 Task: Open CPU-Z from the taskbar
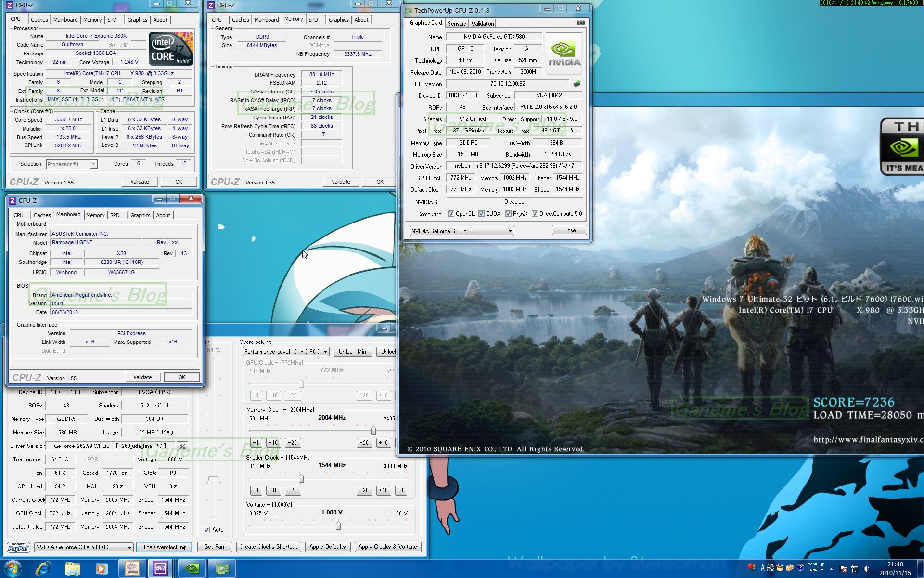(x=160, y=569)
